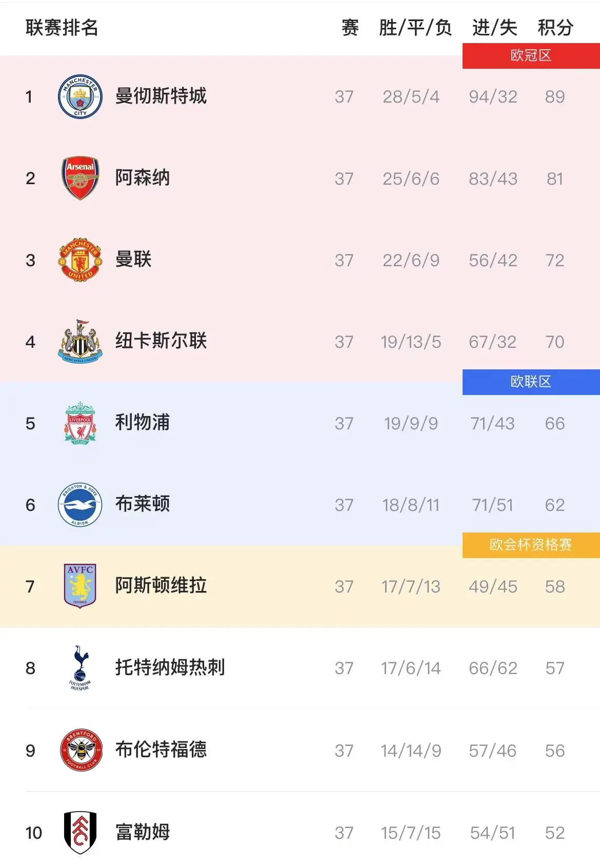
Task: Click the 联赛排名 heading
Action: coord(62,28)
